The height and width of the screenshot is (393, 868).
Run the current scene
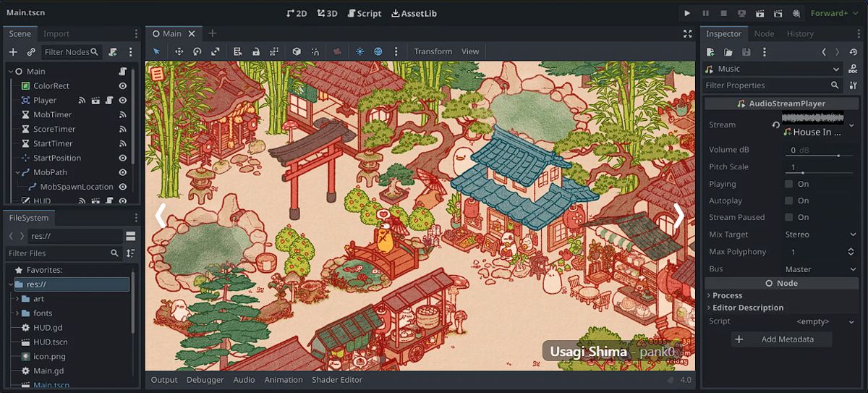coord(759,13)
